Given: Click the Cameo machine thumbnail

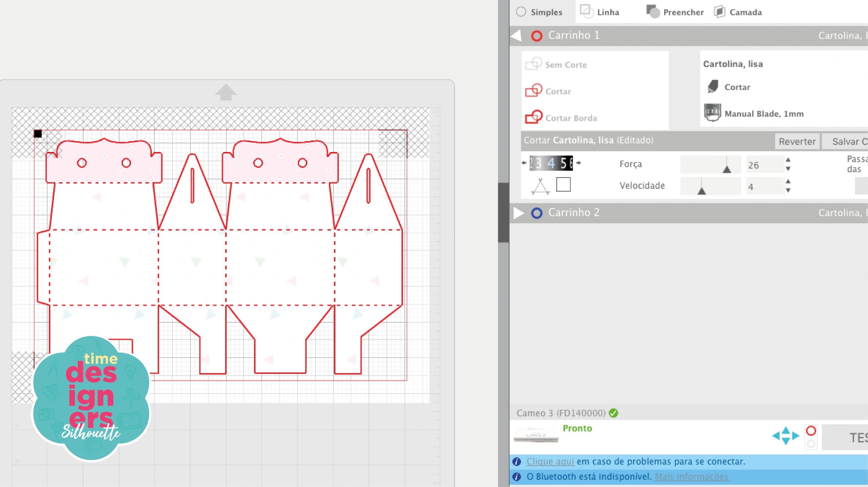Looking at the screenshot, I should [536, 435].
